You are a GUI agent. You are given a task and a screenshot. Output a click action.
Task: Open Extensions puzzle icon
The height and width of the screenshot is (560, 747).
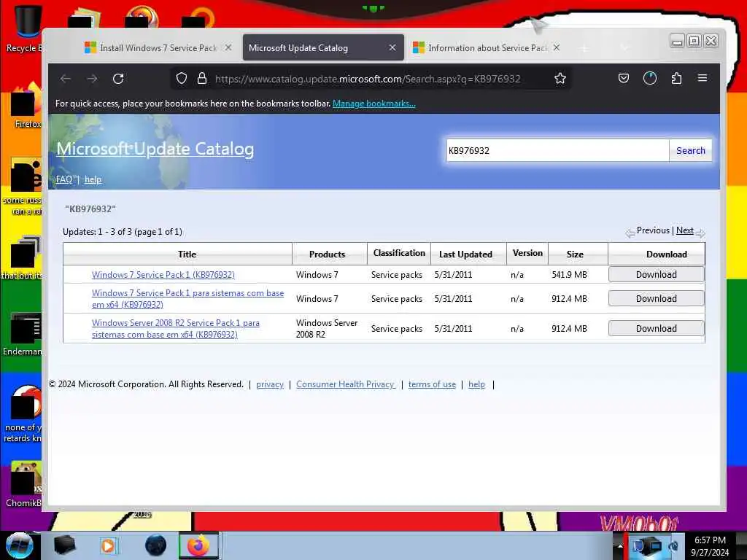676,78
